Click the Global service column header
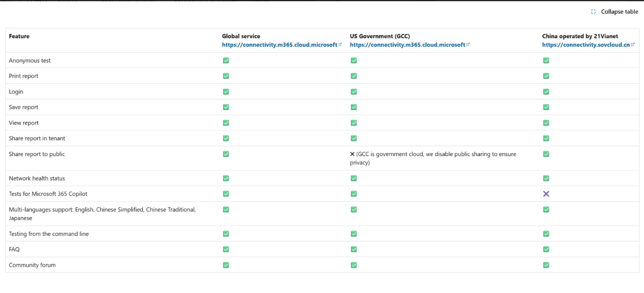Screen dimensions: 644x293 pos(241,36)
